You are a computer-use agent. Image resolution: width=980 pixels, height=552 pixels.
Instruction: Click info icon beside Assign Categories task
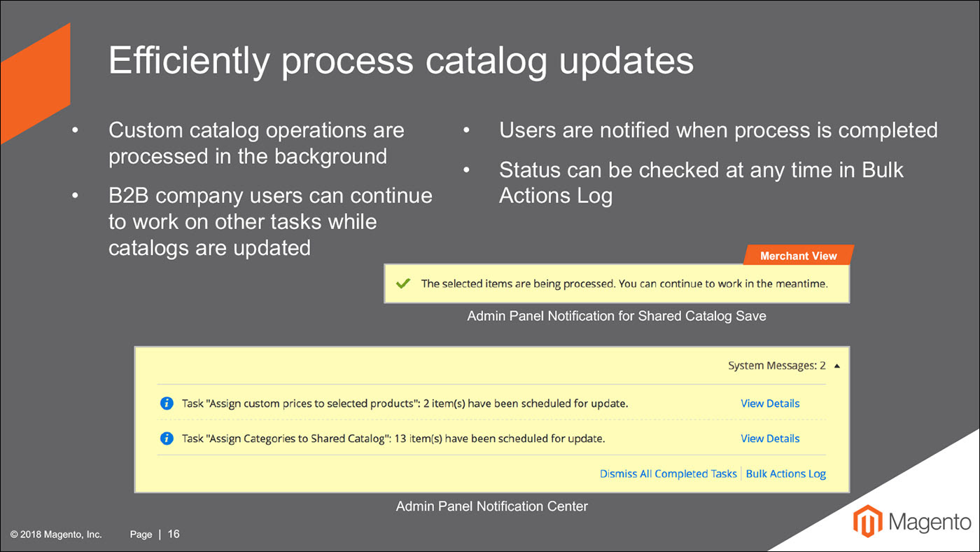coord(167,439)
